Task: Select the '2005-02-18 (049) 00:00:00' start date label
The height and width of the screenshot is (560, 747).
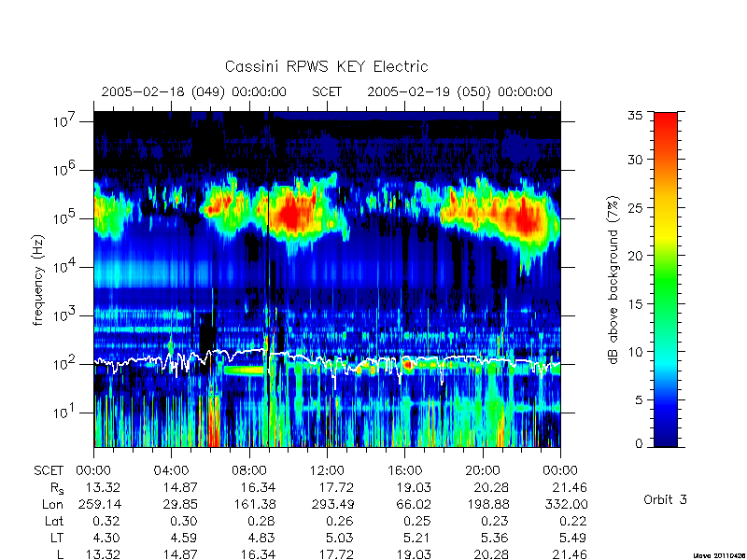Action: tap(193, 91)
